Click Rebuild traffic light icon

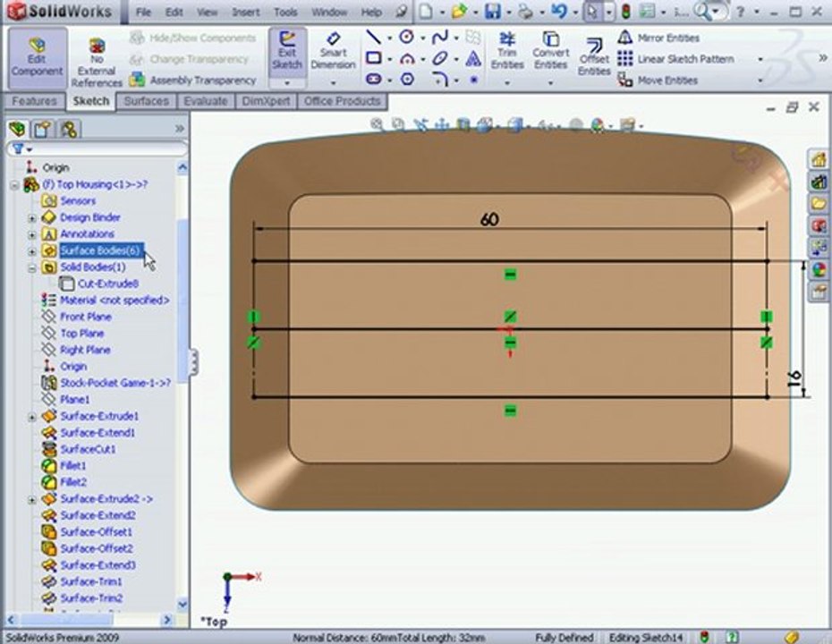[x=625, y=11]
